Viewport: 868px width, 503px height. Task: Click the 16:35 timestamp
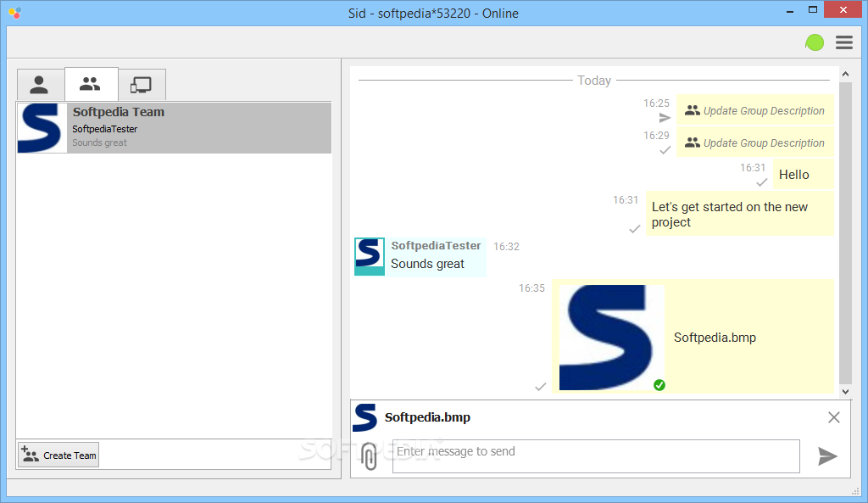[x=531, y=288]
